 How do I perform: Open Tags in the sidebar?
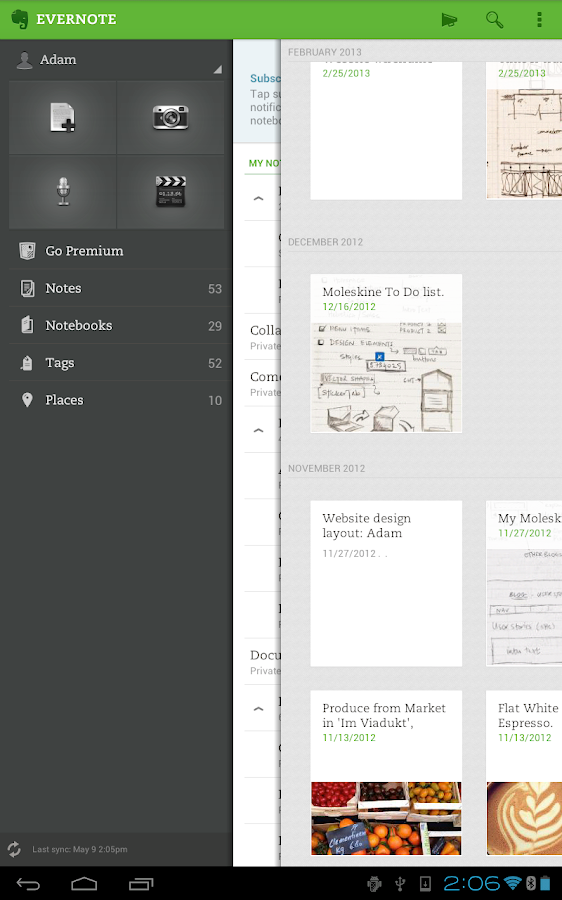pyautogui.click(x=117, y=363)
